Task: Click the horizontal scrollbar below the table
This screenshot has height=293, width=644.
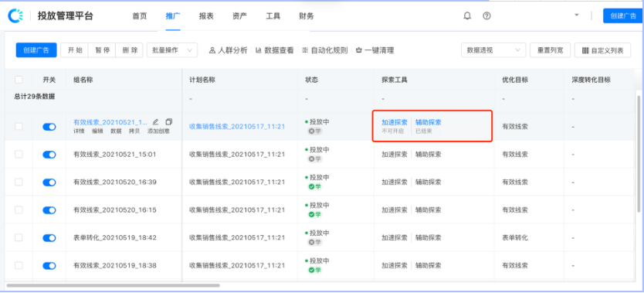Action: tap(114, 285)
